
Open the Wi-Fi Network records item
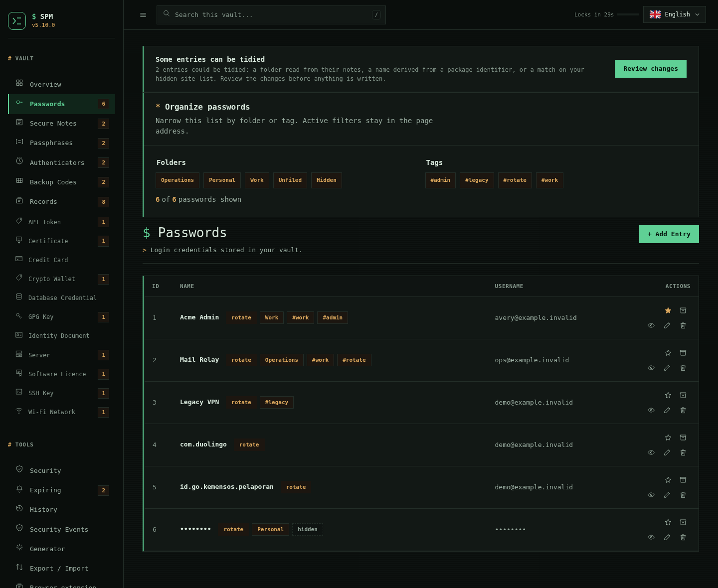coord(62,412)
